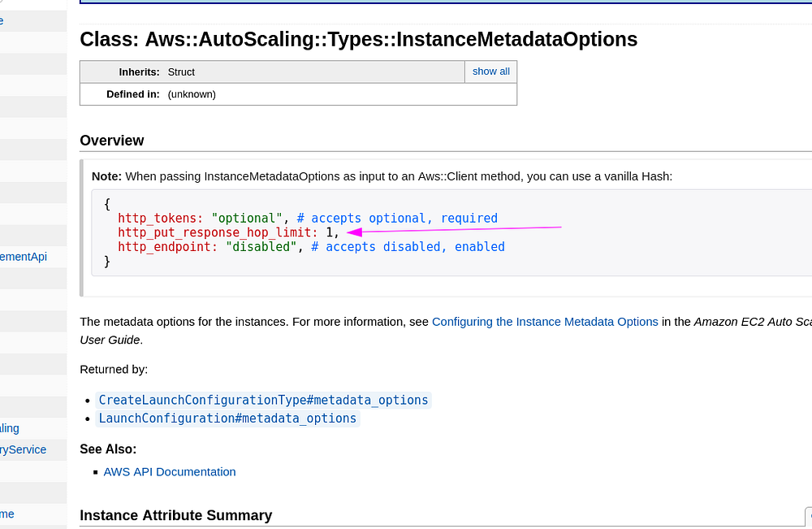Screen dimensions: 812x529
Task: Click the Class InstanceMetadataOptions page heading
Action: coord(358,39)
